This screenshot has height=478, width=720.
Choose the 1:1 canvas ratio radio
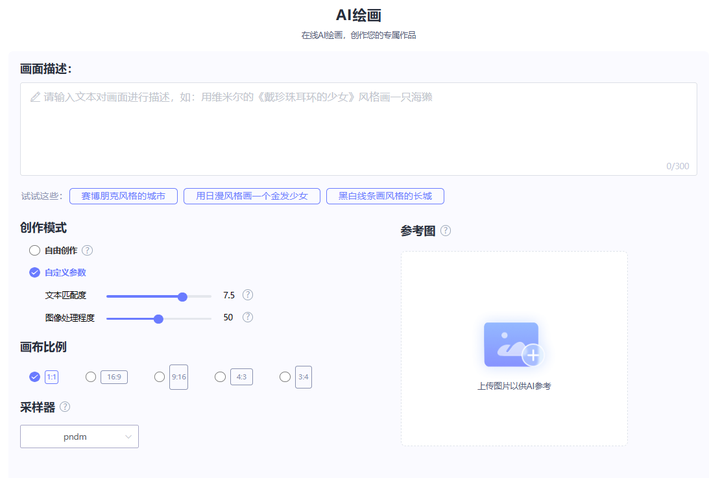click(x=35, y=377)
